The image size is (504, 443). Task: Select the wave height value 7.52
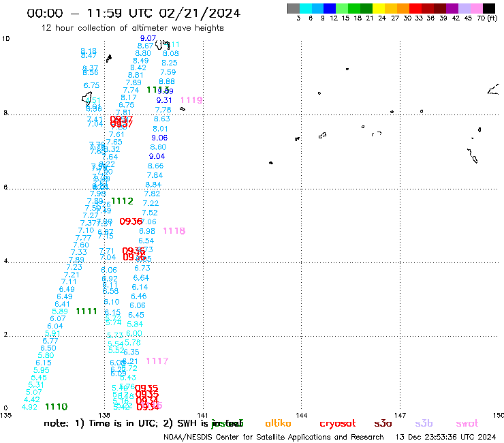150,213
